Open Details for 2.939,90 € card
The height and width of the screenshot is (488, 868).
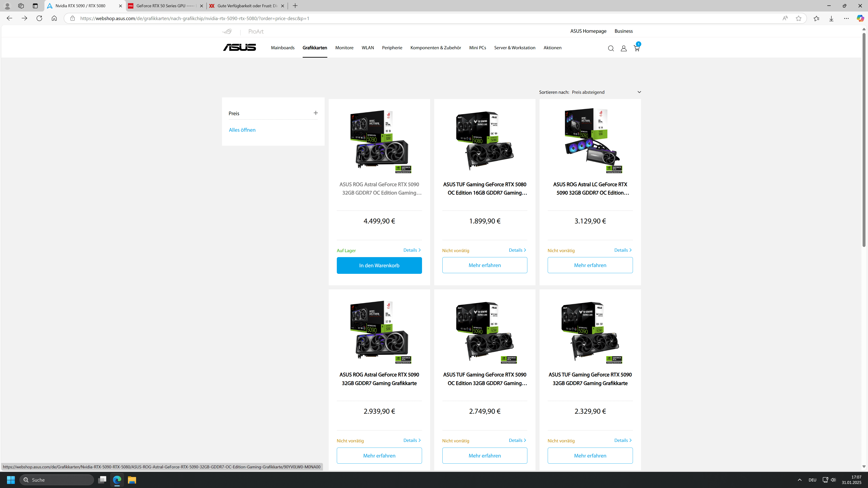click(412, 440)
